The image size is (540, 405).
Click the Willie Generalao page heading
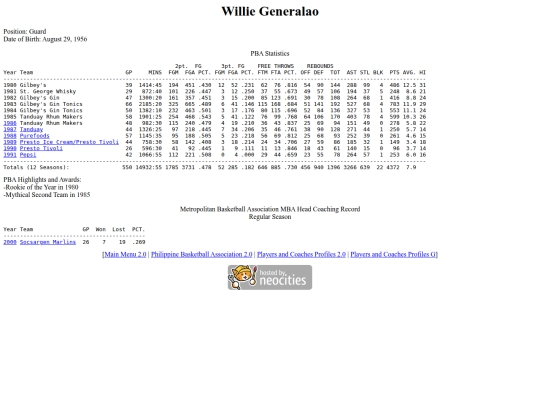click(270, 11)
